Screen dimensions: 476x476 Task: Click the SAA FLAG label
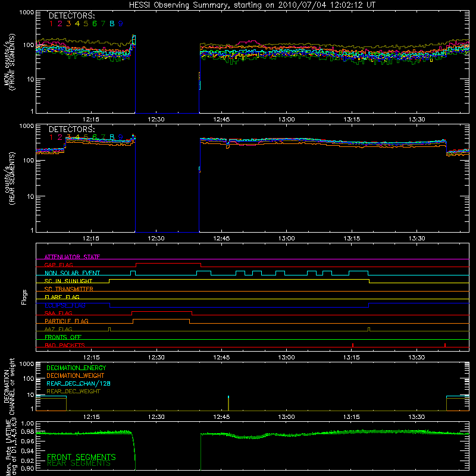58,313
